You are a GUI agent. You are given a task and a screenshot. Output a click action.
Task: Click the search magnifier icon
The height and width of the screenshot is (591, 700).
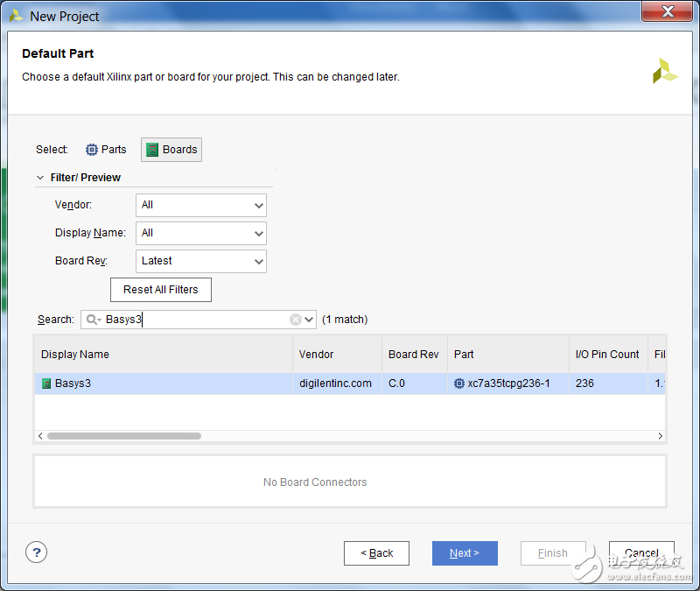click(x=92, y=320)
